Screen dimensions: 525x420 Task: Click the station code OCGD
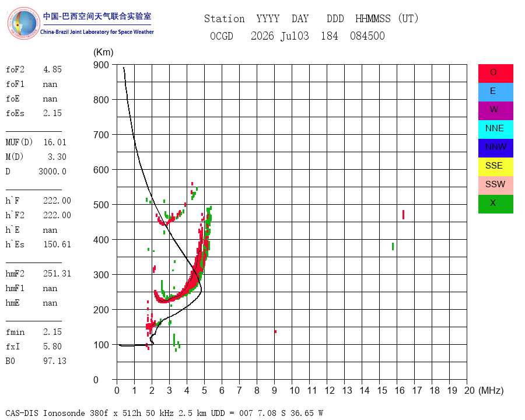(222, 36)
